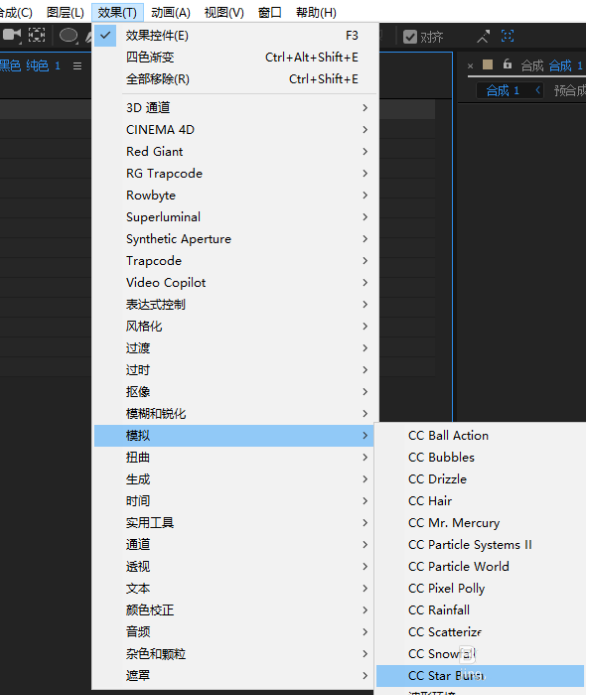599x695 pixels.
Task: Apply the CC Bubbles effect
Action: click(481, 457)
